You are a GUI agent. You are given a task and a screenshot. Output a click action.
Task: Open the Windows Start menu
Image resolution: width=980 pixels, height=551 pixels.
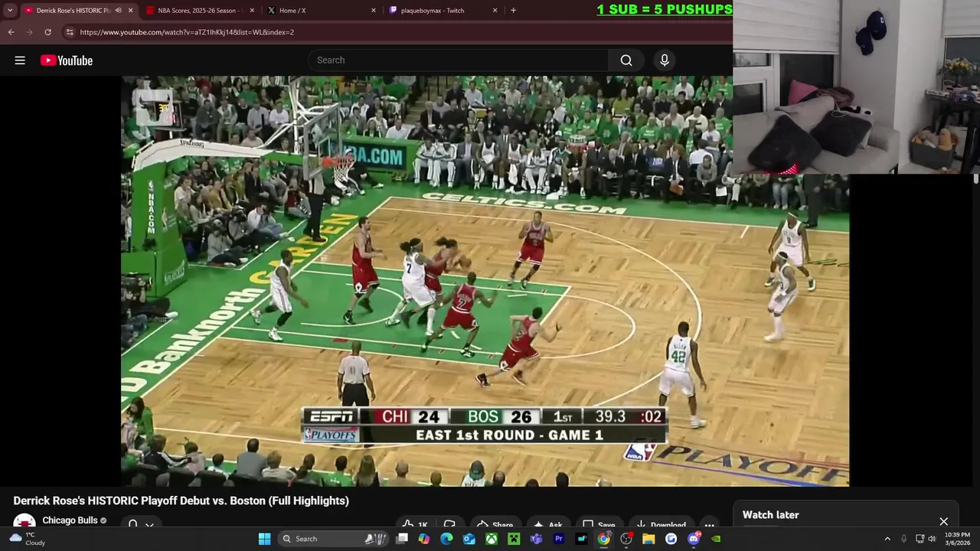tap(264, 539)
